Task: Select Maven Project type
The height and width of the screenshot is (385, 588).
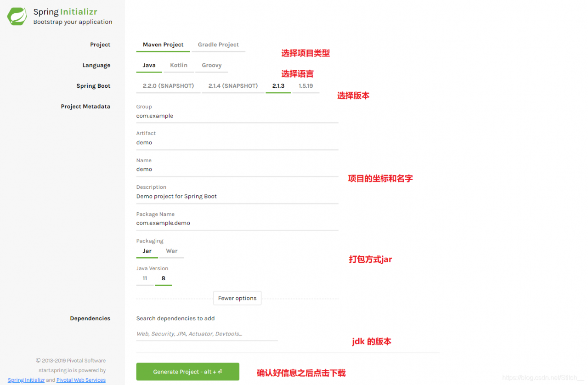Action: (163, 45)
